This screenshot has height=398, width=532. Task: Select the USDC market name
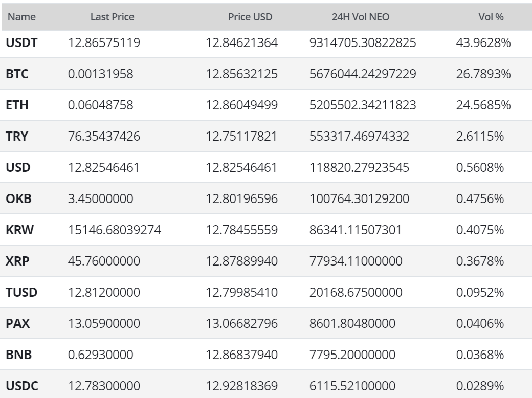point(22,386)
